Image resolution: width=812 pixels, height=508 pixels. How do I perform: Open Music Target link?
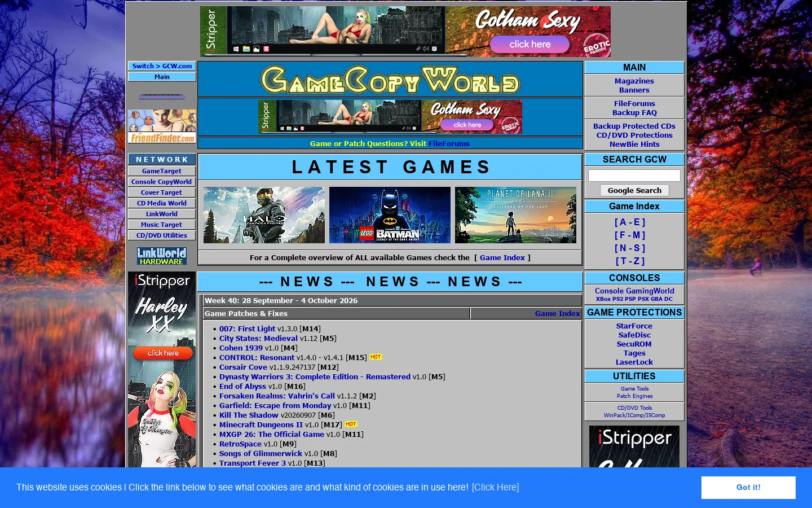(162, 225)
